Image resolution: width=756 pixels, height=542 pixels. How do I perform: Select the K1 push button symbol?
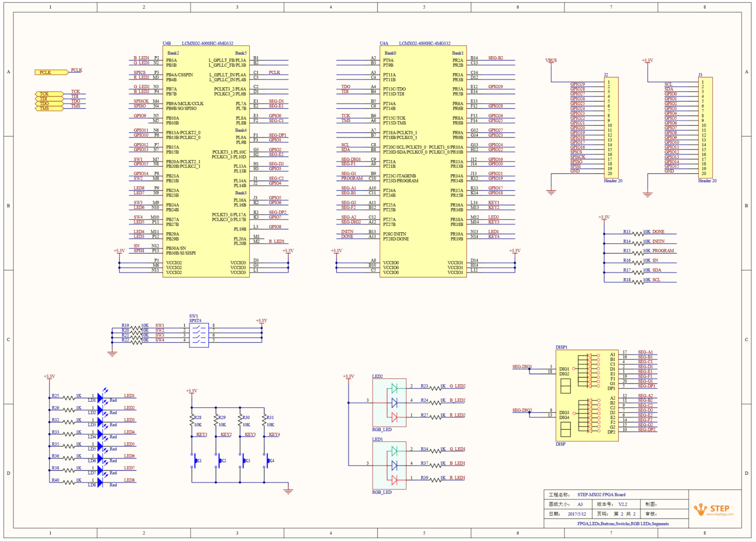[x=194, y=460]
